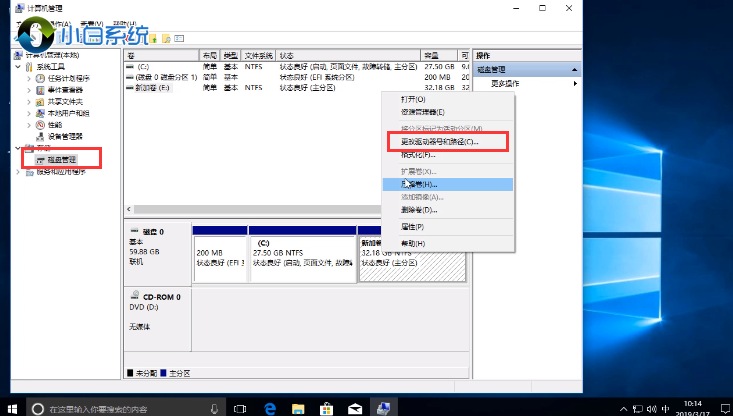733x416 pixels.
Task: Click the 性能 icon in tree
Action: tap(41, 124)
